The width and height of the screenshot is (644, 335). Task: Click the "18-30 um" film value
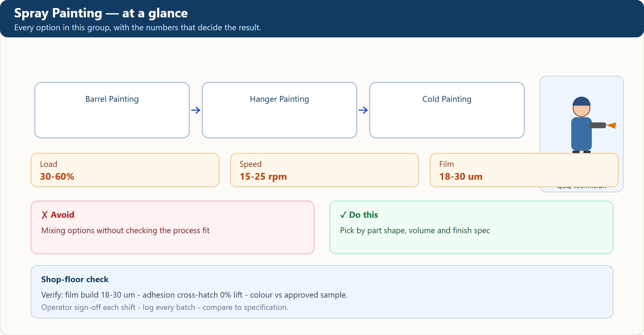tap(461, 177)
